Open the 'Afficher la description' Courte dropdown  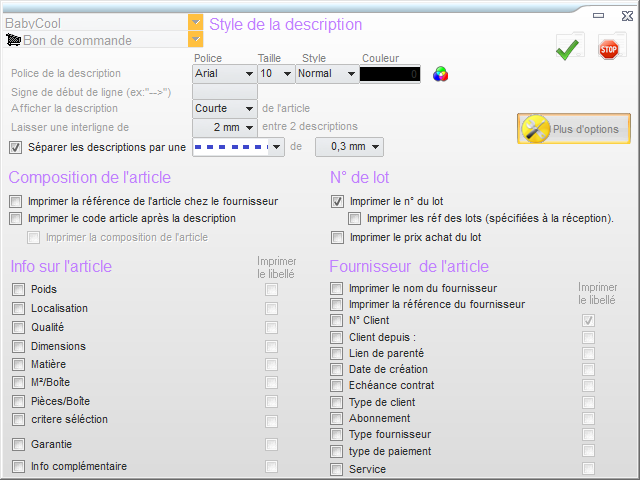[x=248, y=109]
